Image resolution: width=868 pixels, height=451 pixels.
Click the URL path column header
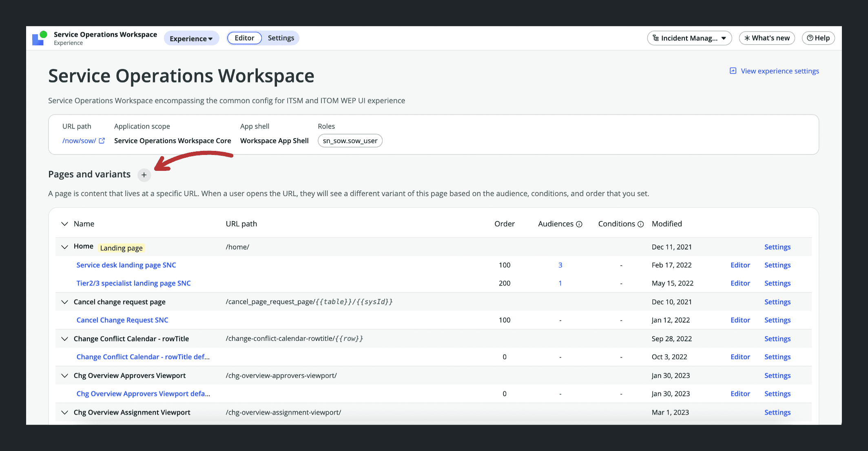[241, 224]
